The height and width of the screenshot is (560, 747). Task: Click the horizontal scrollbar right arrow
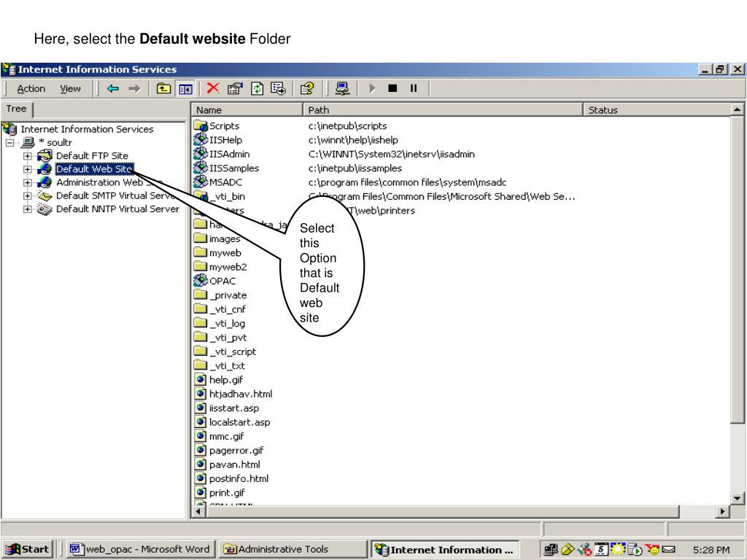point(723,511)
